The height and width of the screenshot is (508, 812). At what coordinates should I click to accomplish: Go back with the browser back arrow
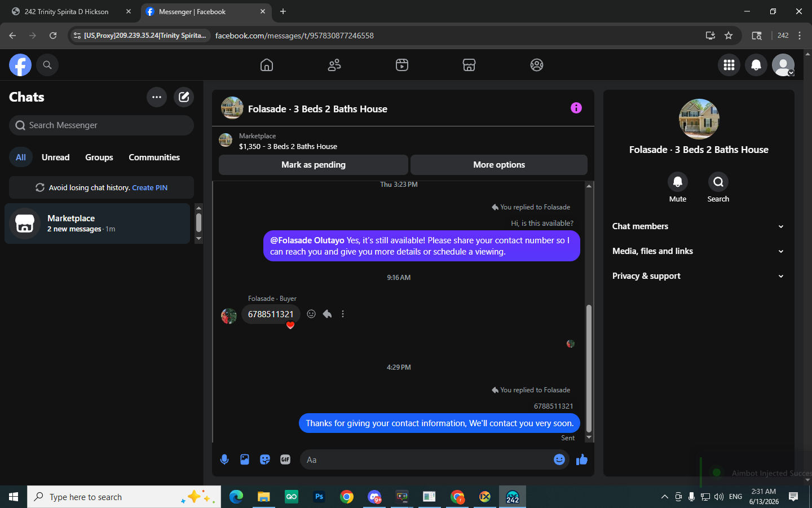click(12, 36)
